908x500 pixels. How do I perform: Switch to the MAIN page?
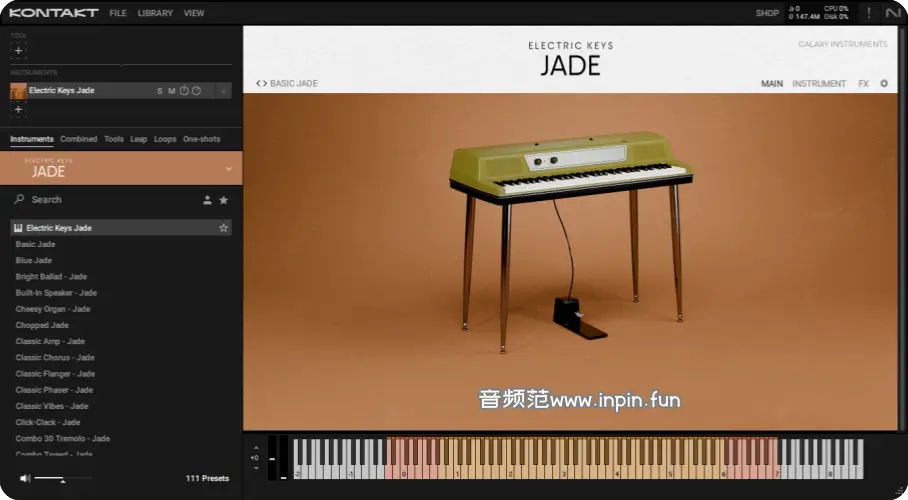coord(771,83)
